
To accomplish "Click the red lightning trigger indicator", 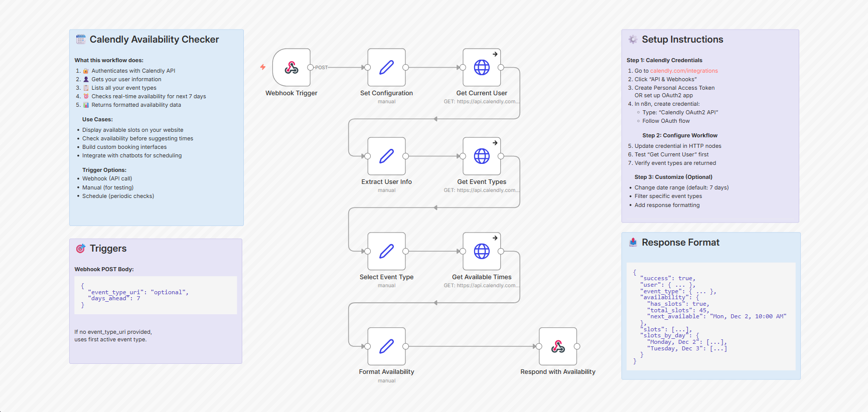I will point(262,67).
